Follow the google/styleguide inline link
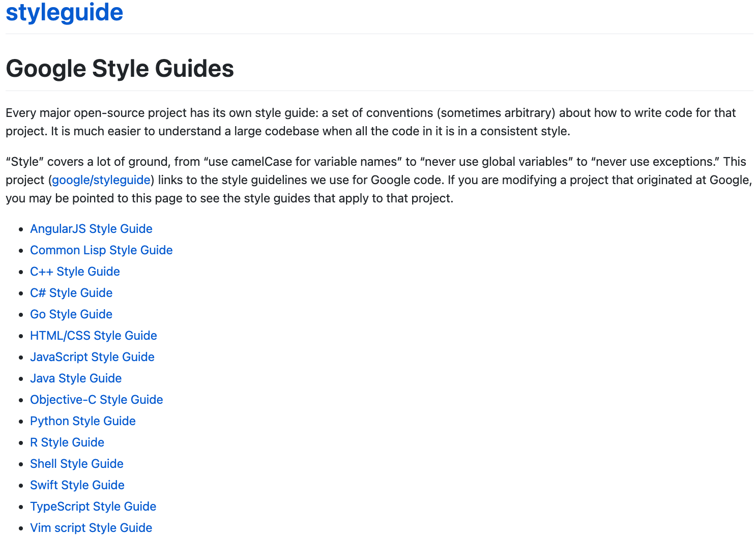The image size is (756, 535). tap(101, 180)
